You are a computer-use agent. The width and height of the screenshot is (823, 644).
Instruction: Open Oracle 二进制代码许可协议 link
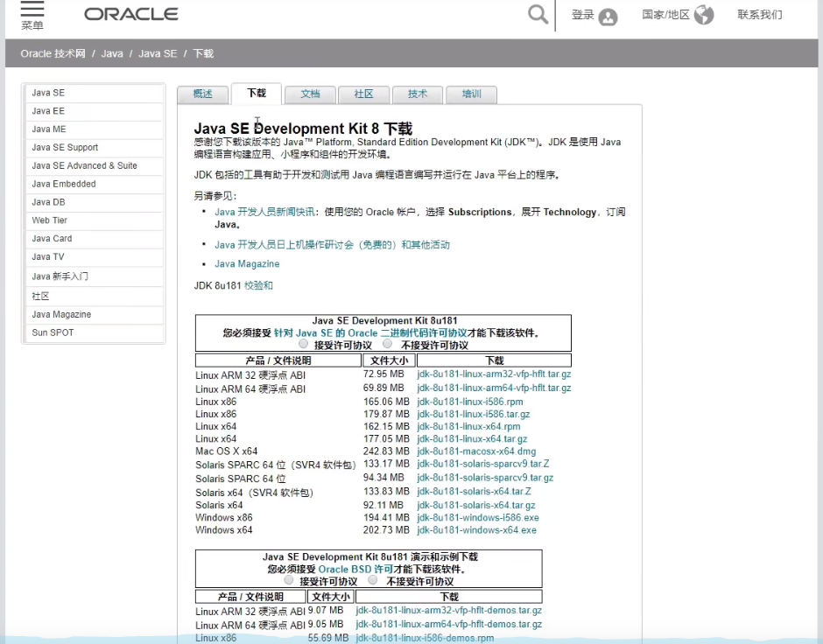(x=370, y=333)
